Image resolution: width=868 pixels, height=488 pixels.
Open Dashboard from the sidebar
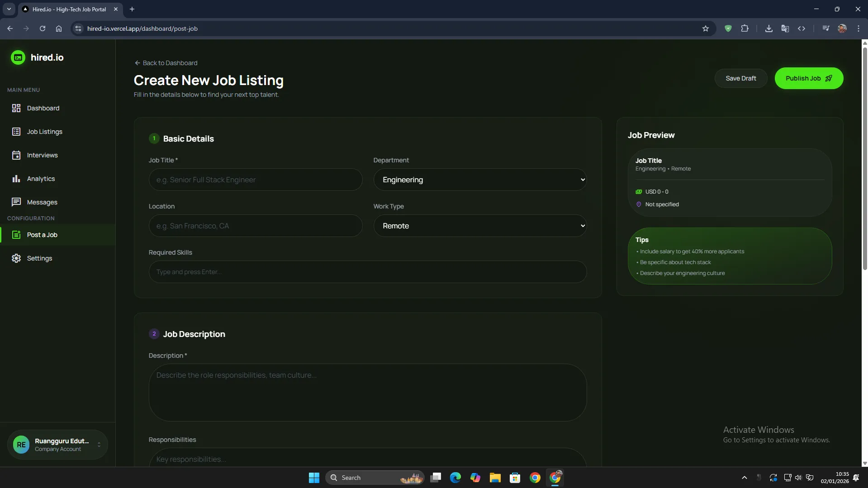click(x=43, y=108)
